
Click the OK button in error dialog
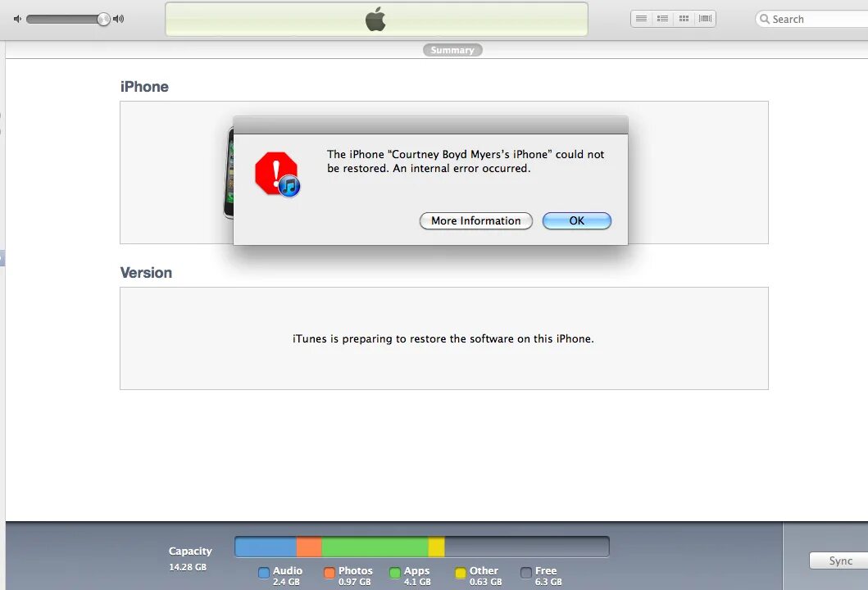point(576,220)
